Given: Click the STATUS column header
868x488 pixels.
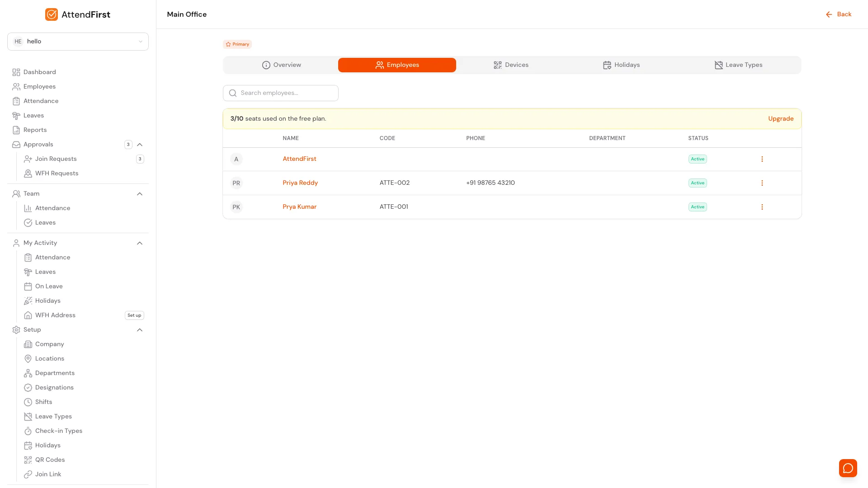Looking at the screenshot, I should coord(698,138).
